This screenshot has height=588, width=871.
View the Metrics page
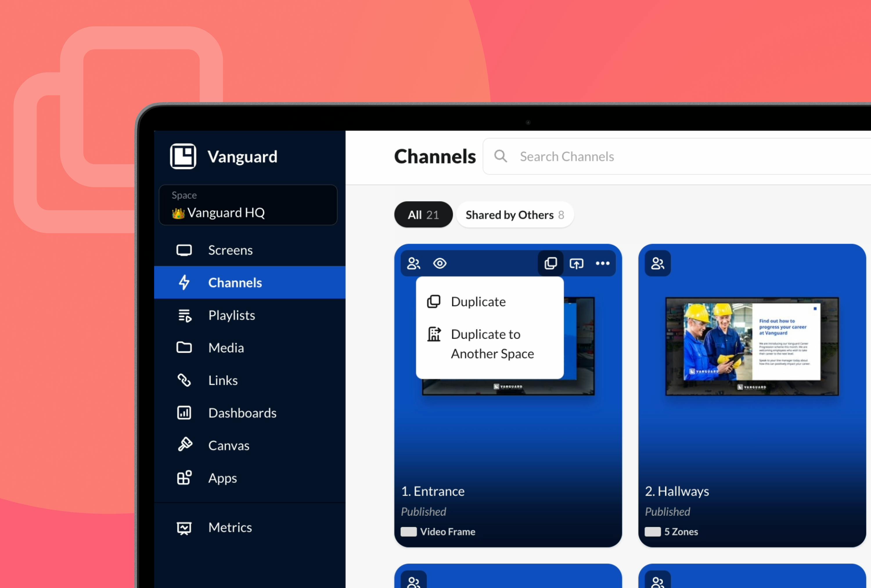click(x=230, y=527)
